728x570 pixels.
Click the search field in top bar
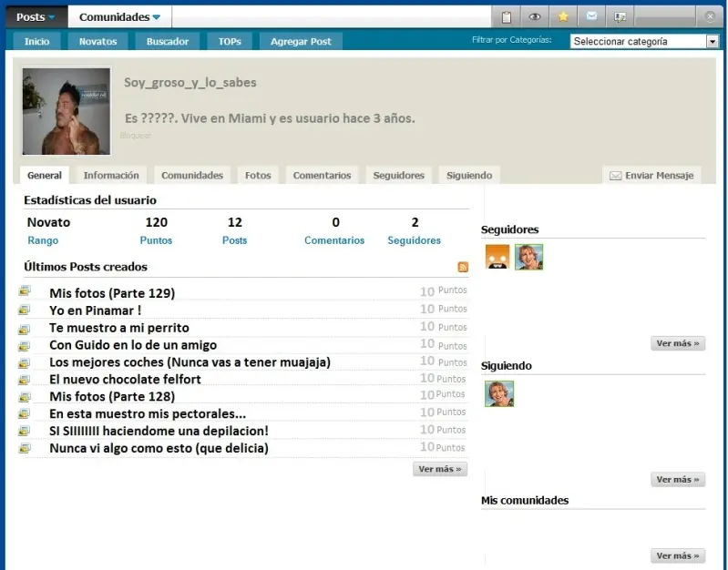pyautogui.click(x=332, y=17)
